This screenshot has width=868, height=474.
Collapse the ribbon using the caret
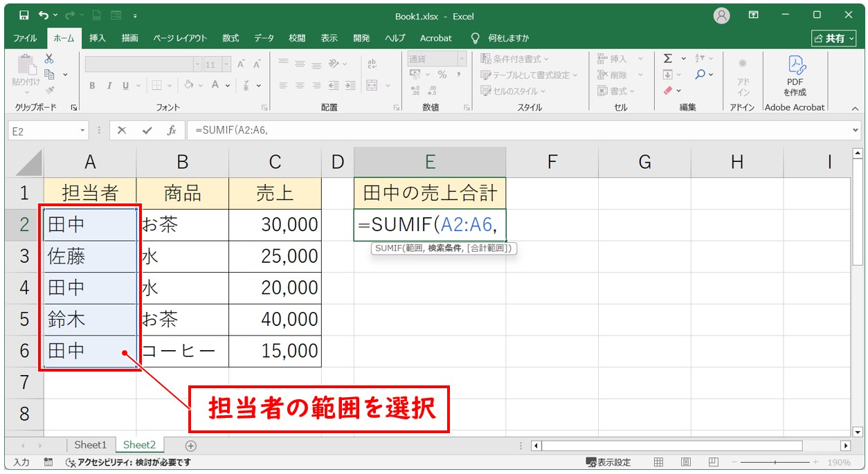pos(854,108)
